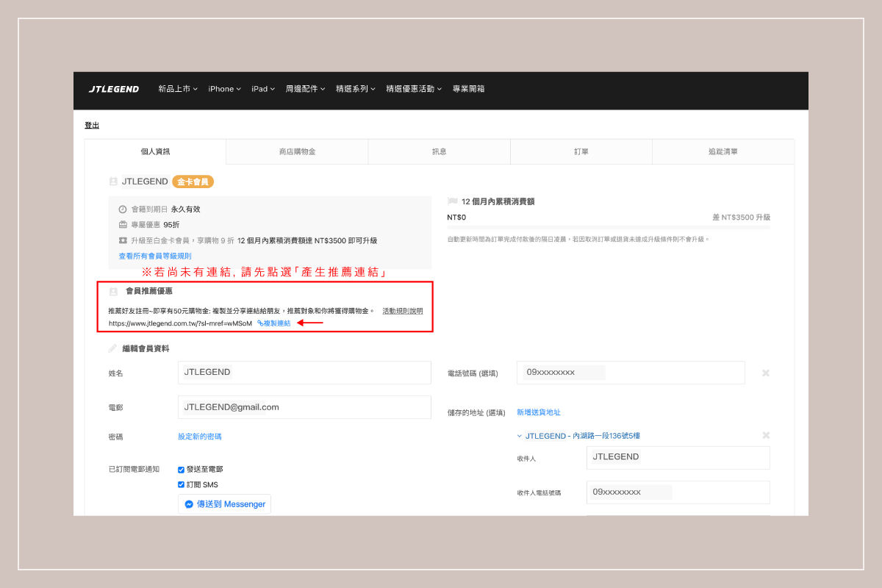Switch to the 商店購物金 tab
The height and width of the screenshot is (588, 882).
[x=297, y=151]
